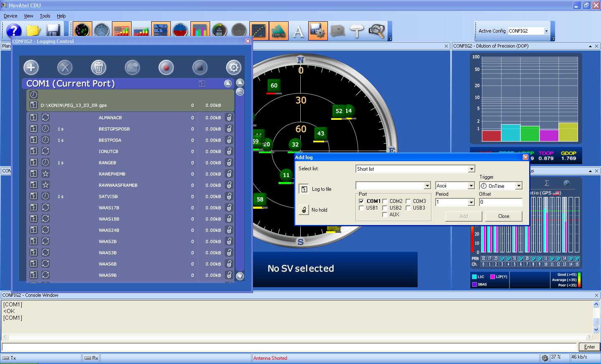Open the plan dotted-line plot toolbar icon
The height and width of the screenshot is (364, 601).
259,31
